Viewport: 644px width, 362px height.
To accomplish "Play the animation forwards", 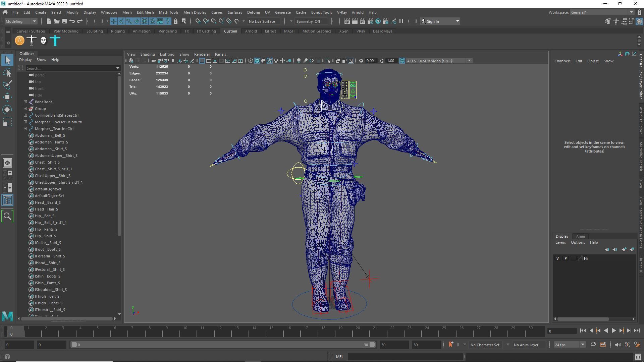I will 613,331.
